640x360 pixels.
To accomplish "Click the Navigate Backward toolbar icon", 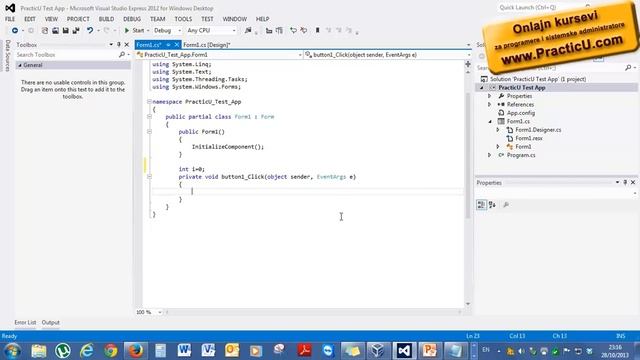I will [15, 31].
